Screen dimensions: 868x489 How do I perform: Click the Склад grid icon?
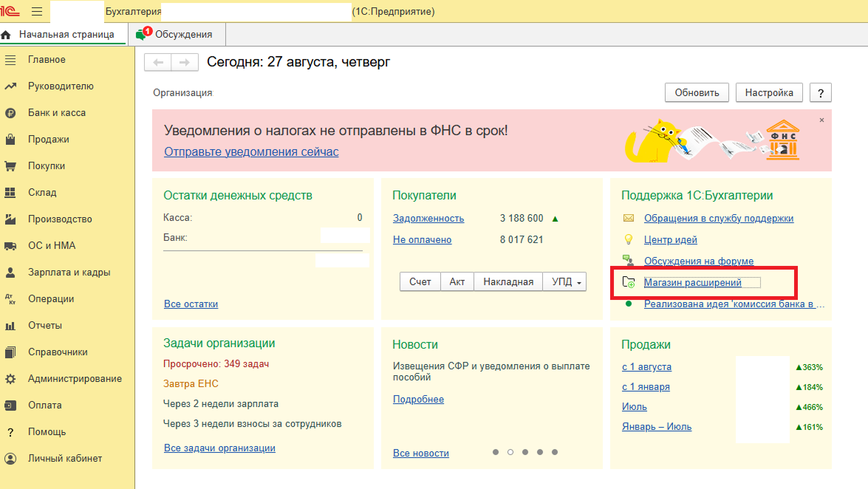(10, 193)
